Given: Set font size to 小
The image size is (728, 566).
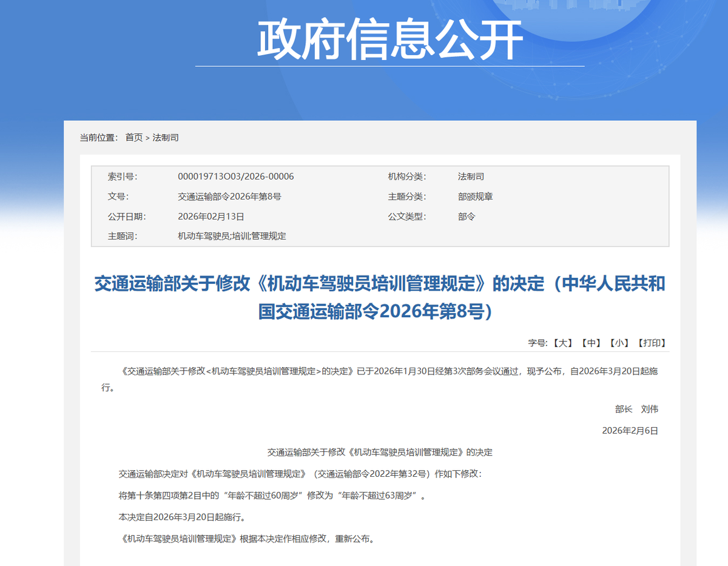Looking at the screenshot, I should coord(619,343).
